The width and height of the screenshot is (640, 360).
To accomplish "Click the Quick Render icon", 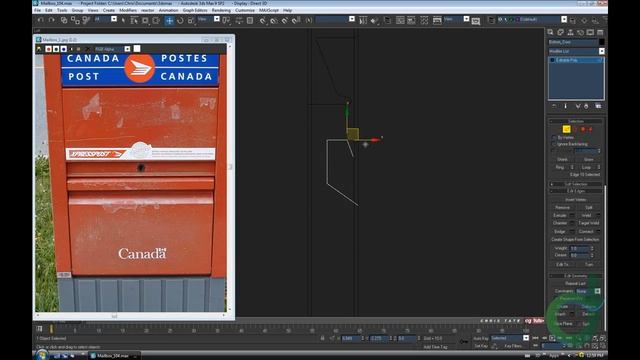I will 476,21.
